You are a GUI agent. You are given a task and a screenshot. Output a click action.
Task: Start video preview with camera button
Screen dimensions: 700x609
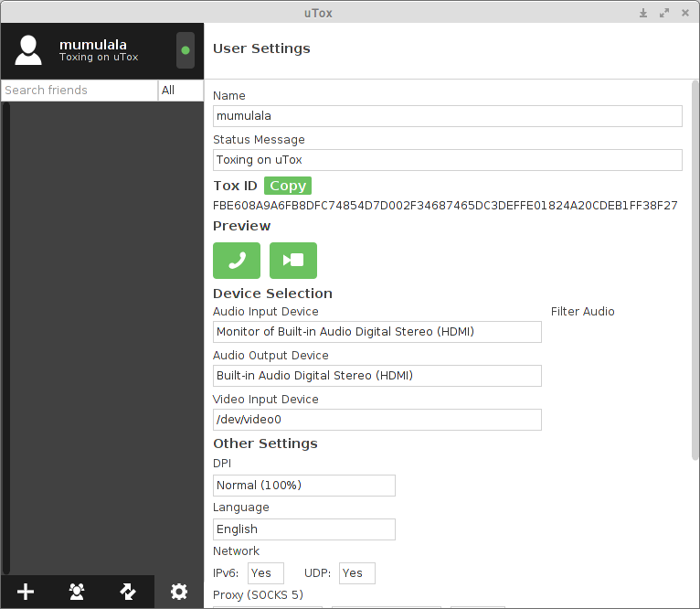coord(293,261)
